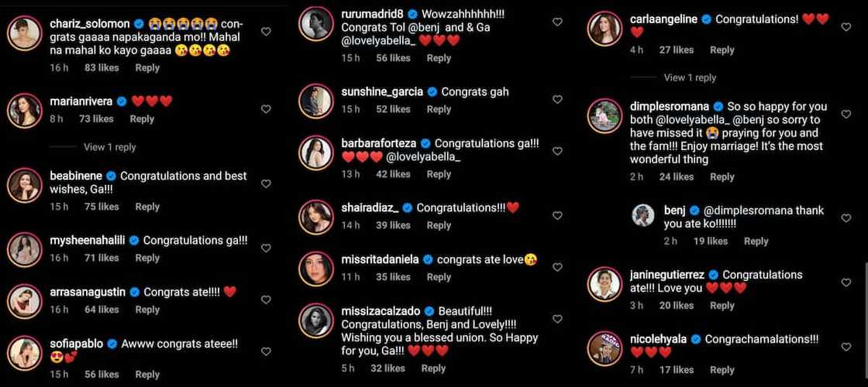Open mysheenahalili's profile picture
Screen dimensions: 868x387
coord(24,250)
